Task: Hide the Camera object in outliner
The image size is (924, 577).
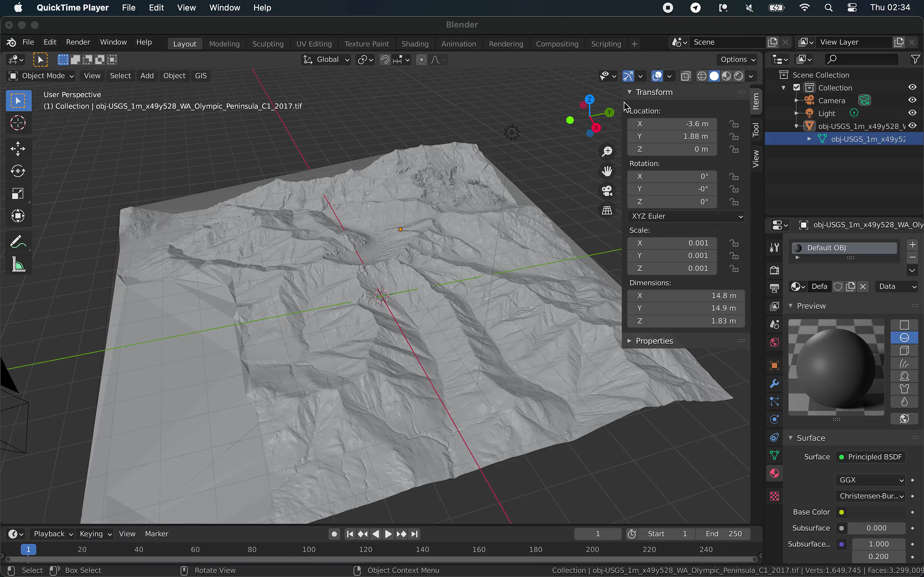Action: pos(912,100)
